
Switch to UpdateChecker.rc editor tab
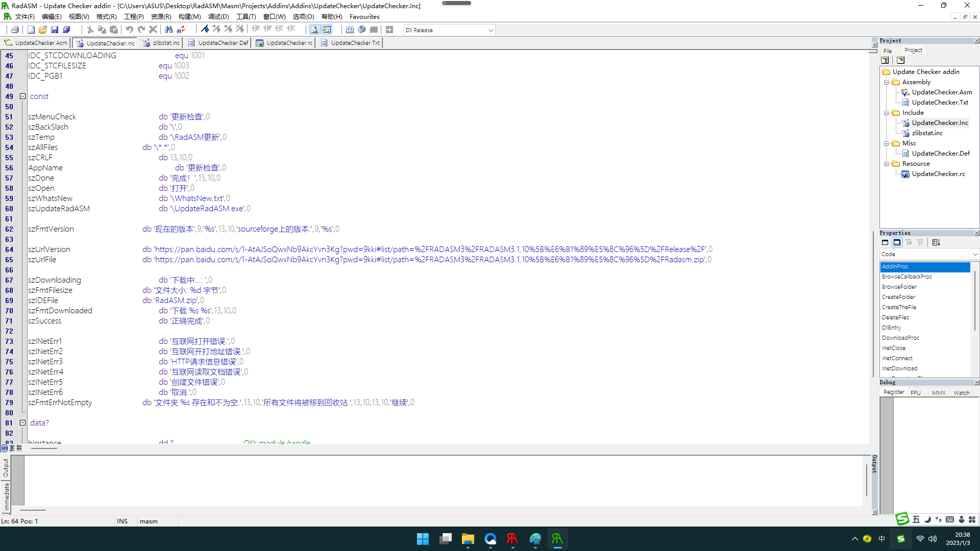[285, 43]
